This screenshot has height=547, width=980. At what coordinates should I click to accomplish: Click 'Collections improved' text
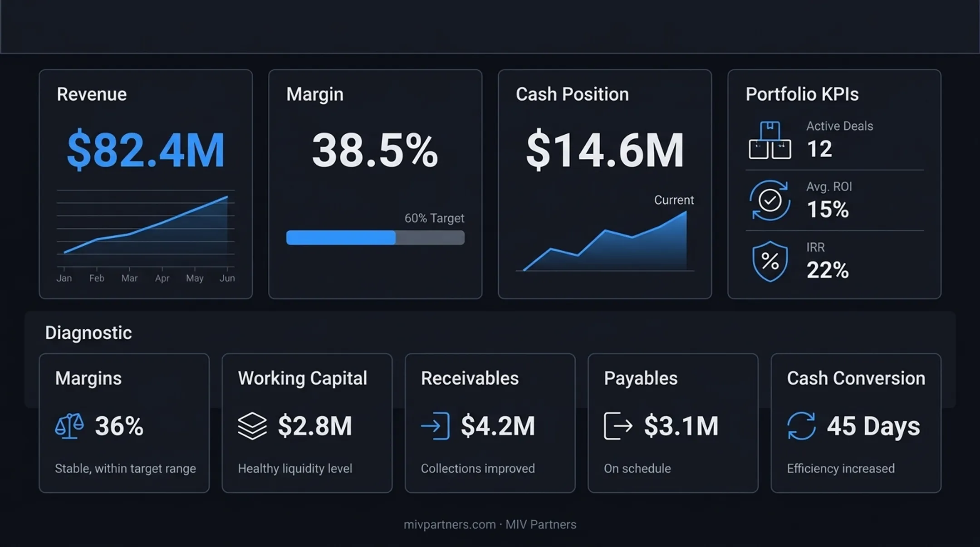478,469
